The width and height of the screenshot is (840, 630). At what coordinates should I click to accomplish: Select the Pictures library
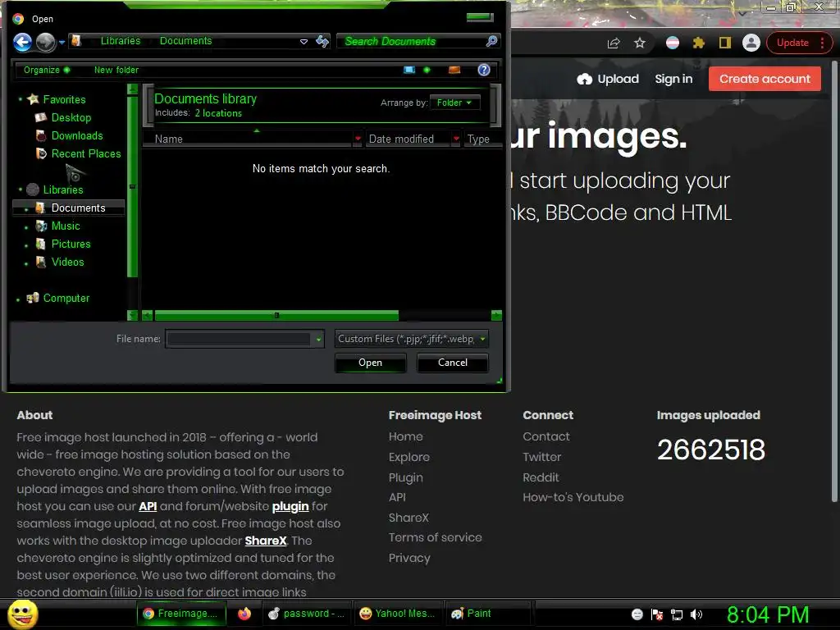pyautogui.click(x=71, y=244)
